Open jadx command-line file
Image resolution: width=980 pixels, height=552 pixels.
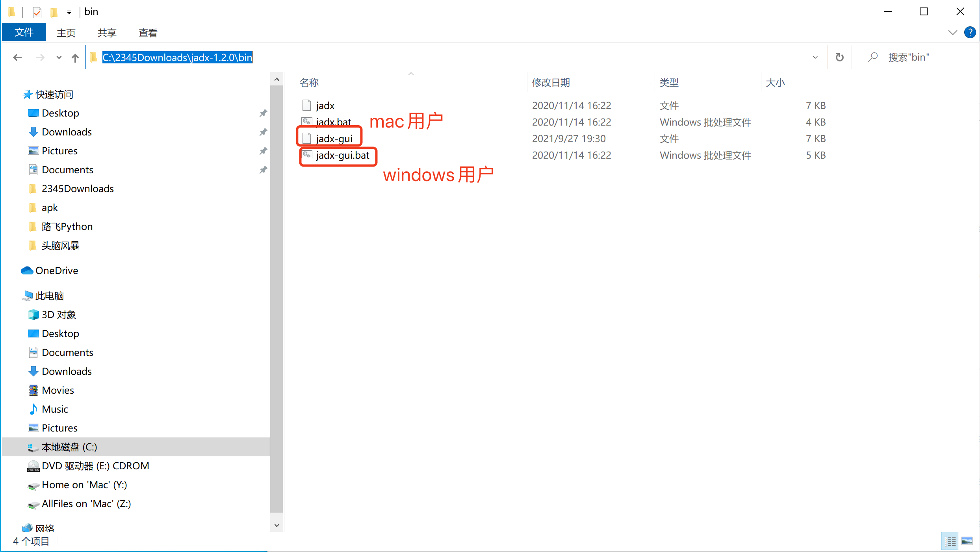(325, 105)
